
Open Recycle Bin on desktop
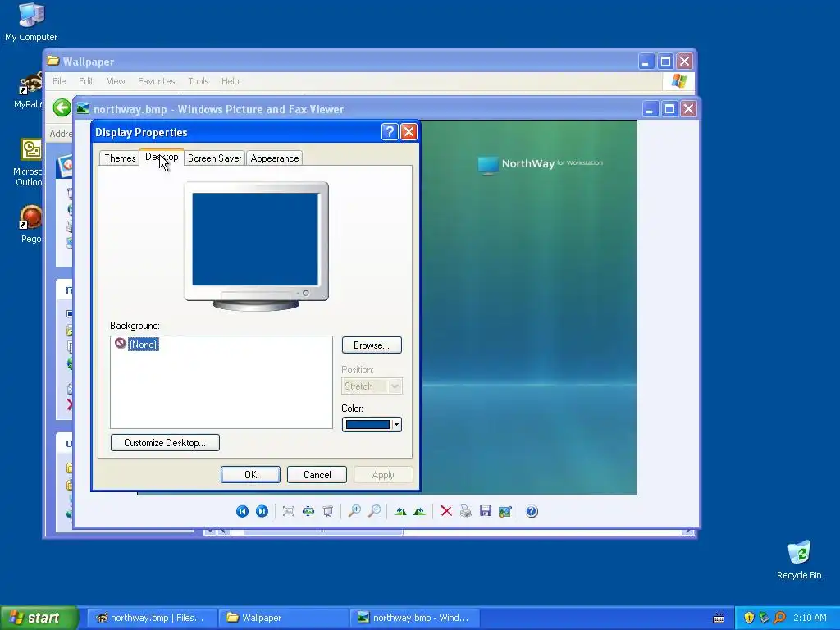799,559
